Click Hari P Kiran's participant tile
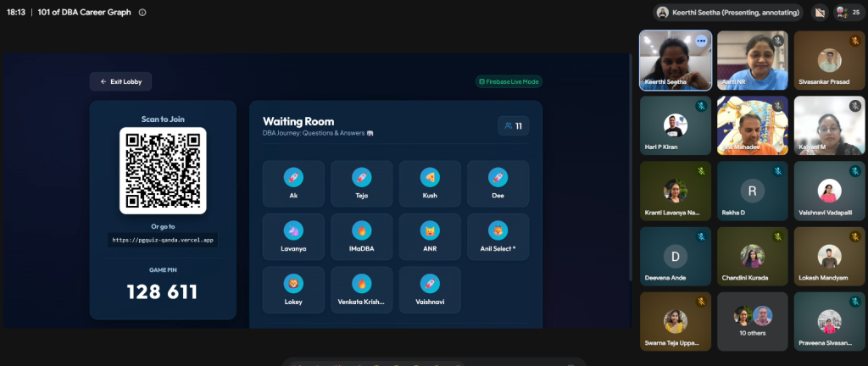Screen dimensions: 868x366 [x=676, y=125]
